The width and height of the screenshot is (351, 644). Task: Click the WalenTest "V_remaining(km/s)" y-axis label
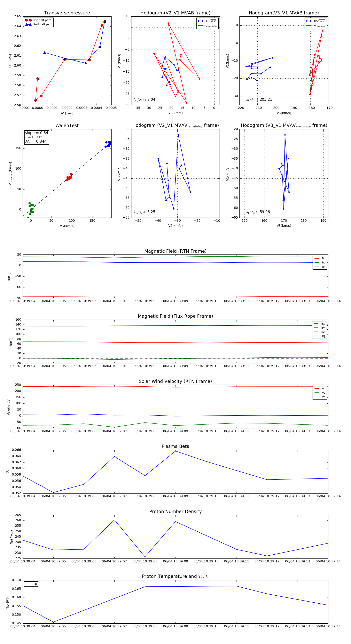10,173
